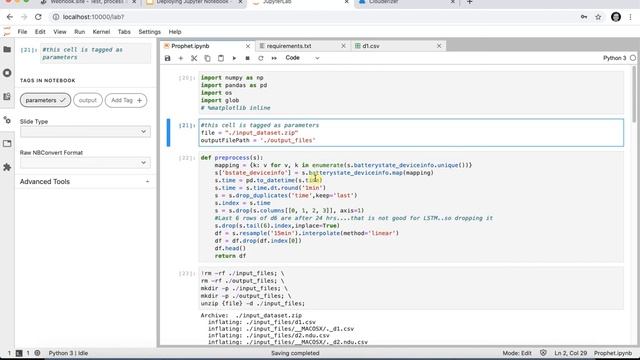Open the Edit menu
The height and width of the screenshot is (360, 640).
pyautogui.click(x=40, y=32)
